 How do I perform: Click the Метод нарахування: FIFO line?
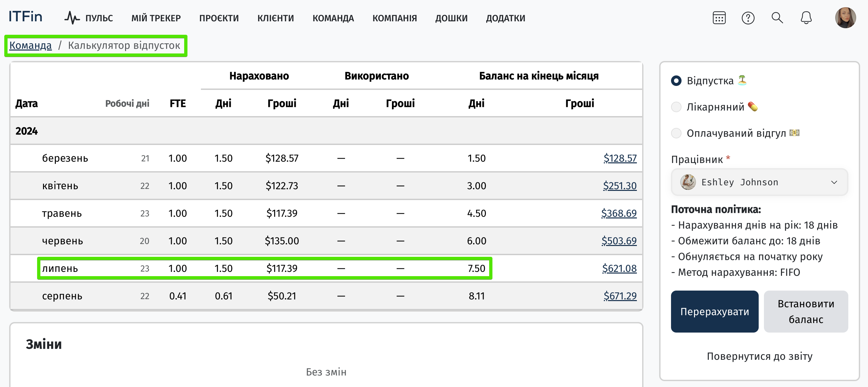point(736,272)
